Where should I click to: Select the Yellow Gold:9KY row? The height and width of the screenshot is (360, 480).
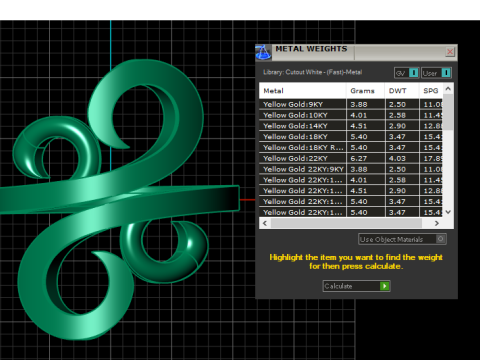[x=351, y=104]
